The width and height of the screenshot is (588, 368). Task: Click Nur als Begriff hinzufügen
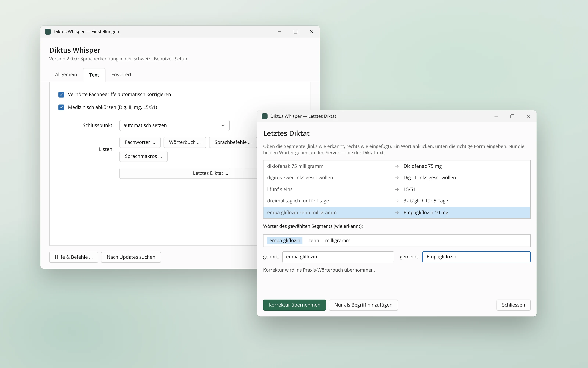[363, 305]
